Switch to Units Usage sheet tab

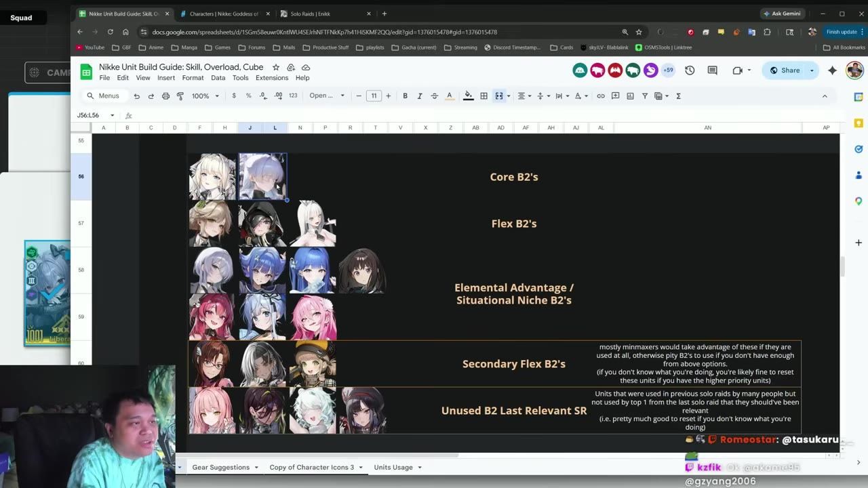click(x=393, y=467)
